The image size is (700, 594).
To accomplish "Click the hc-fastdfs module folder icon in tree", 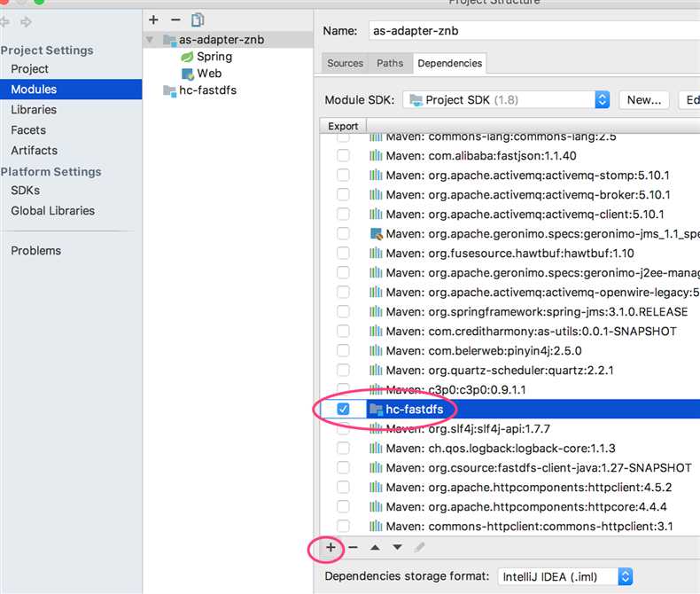I will coord(169,90).
